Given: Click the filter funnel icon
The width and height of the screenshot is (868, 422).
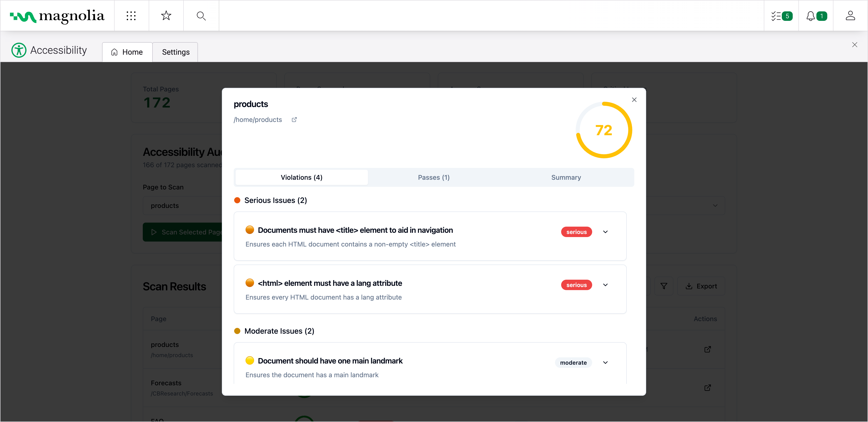Looking at the screenshot, I should click(x=663, y=286).
